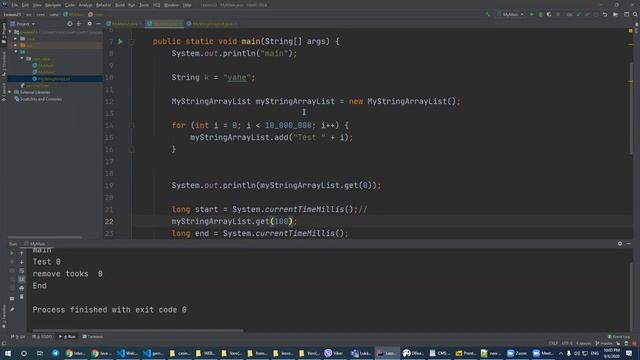The image size is (640, 360).
Task: Open the Project view dropdown
Action: pos(23,24)
